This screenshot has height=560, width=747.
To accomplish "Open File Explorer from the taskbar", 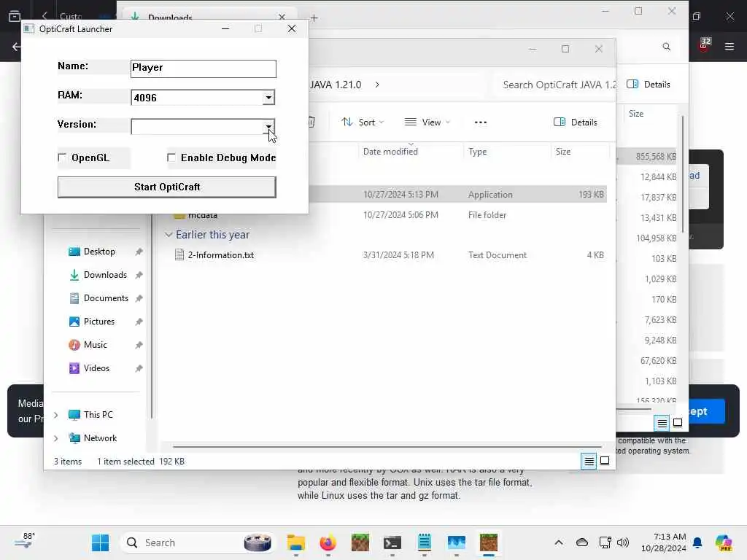I will 296,542.
